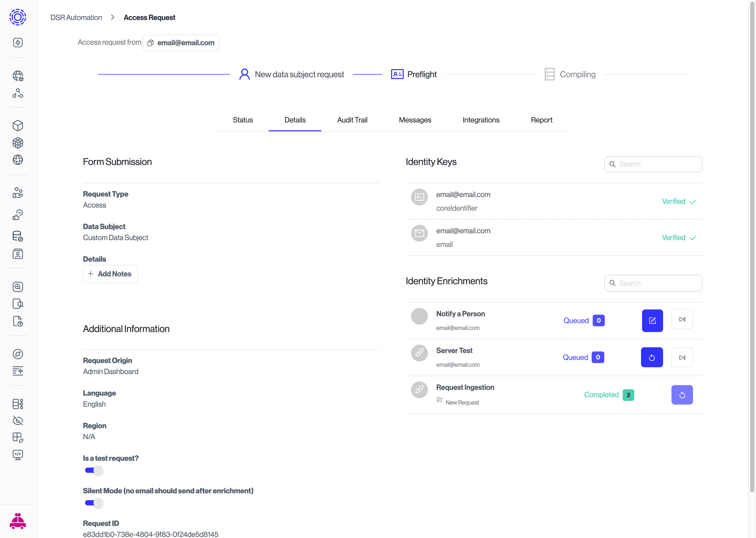The height and width of the screenshot is (538, 756).
Task: Open the eye-slash icon in sidebar
Action: (x=18, y=420)
